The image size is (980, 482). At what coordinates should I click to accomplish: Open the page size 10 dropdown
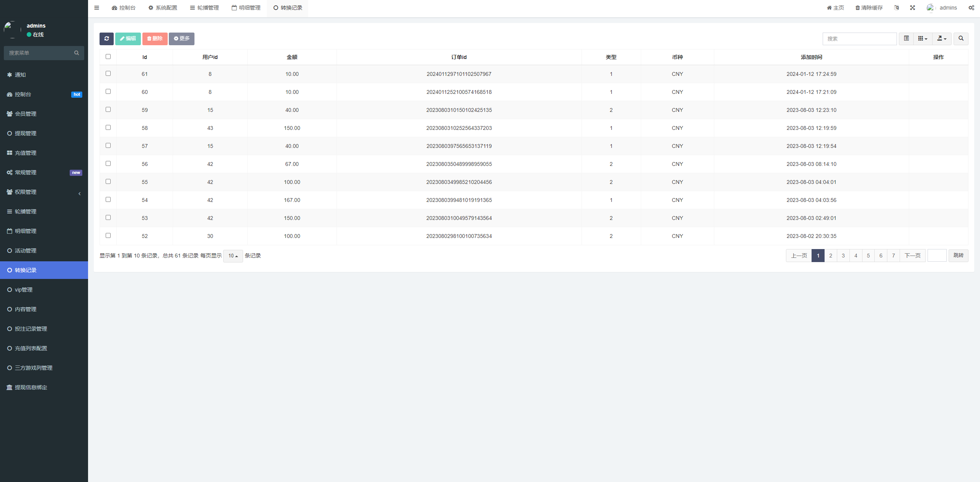[233, 256]
